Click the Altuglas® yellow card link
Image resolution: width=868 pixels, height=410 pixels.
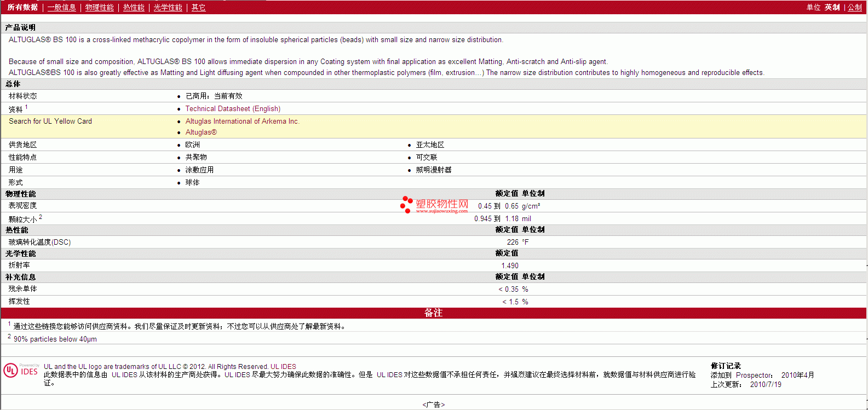pos(201,132)
